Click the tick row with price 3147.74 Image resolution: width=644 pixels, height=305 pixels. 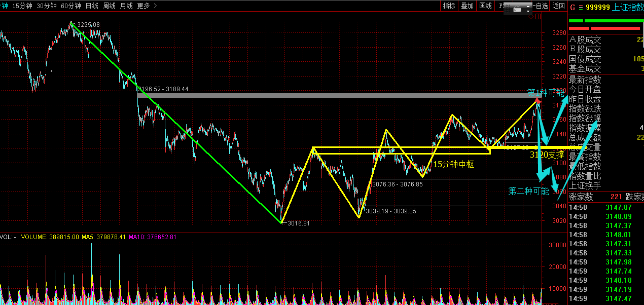pyautogui.click(x=606, y=271)
